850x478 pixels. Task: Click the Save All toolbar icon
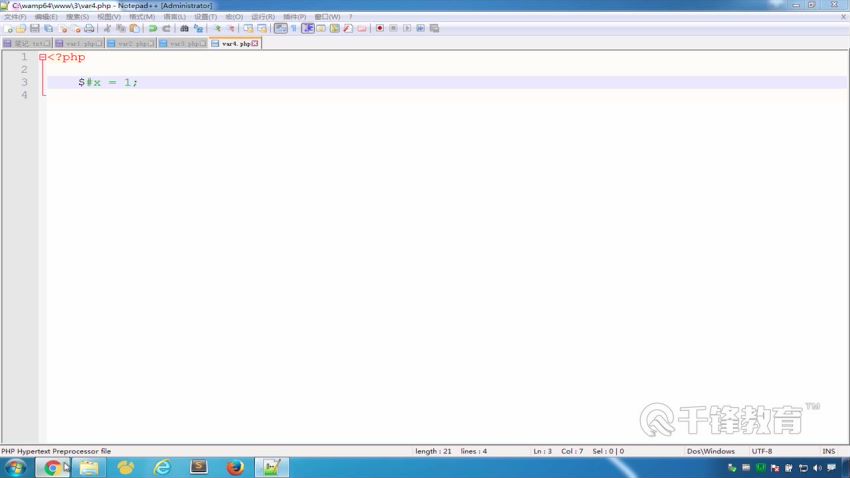point(49,28)
